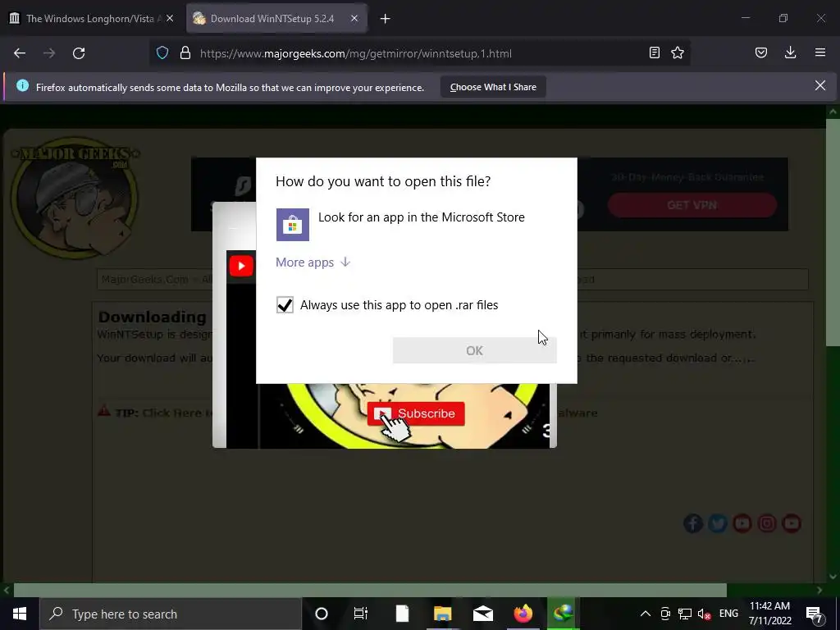Click the Firefox icon on the taskbar
840x630 pixels.
point(523,614)
